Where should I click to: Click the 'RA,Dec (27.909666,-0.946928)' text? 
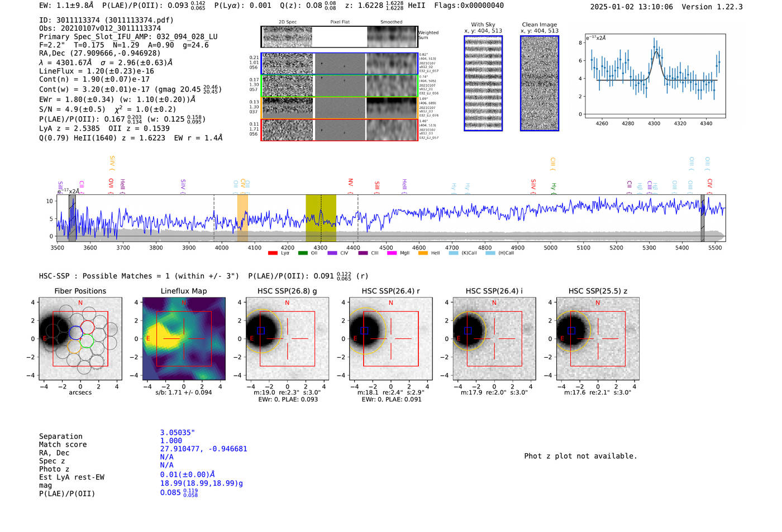click(100, 54)
